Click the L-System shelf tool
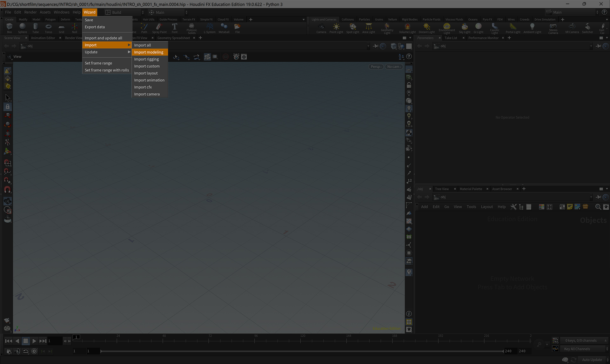The width and height of the screenshot is (610, 364). pyautogui.click(x=210, y=28)
